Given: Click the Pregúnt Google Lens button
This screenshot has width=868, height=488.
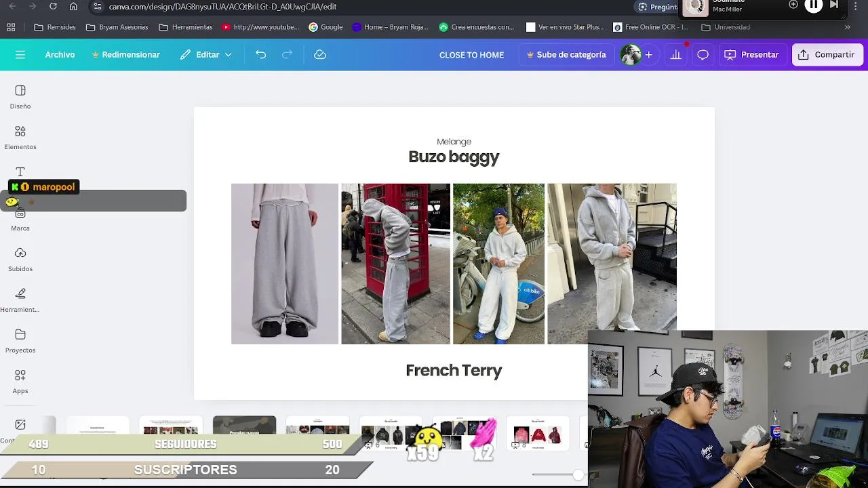Looking at the screenshot, I should pos(658,7).
